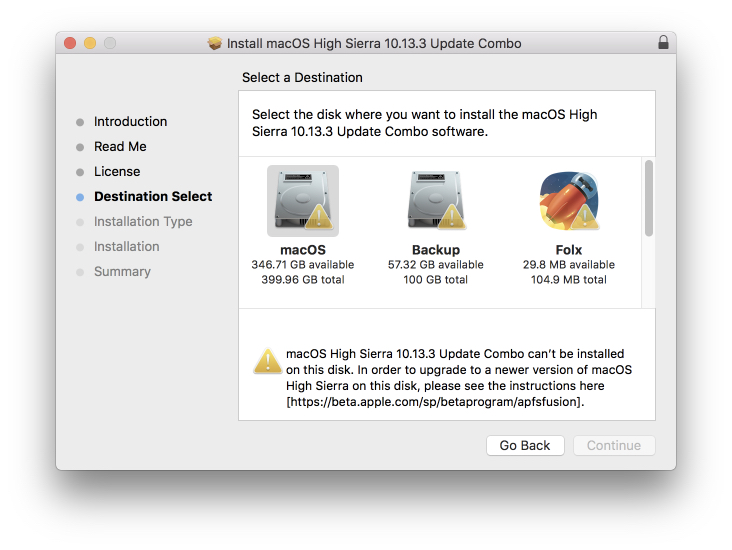
Task: Click the Backup disk name label
Action: pyautogui.click(x=436, y=250)
